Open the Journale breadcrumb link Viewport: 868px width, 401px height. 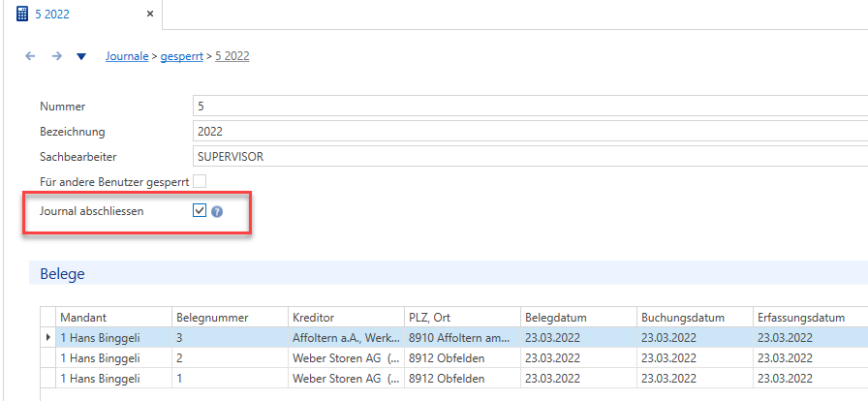coord(127,56)
